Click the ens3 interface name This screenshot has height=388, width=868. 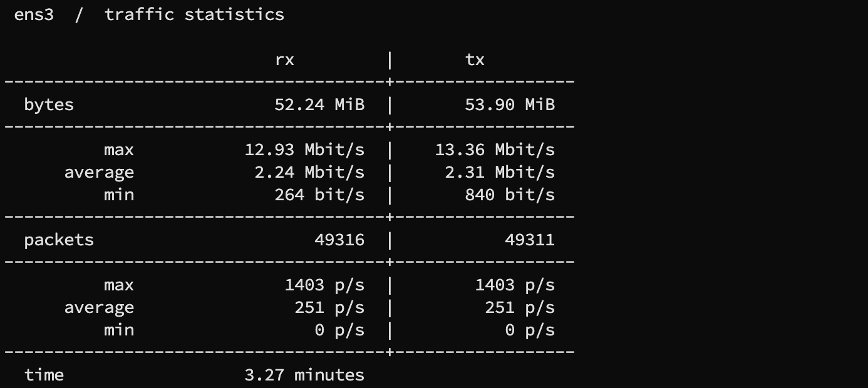tap(34, 14)
